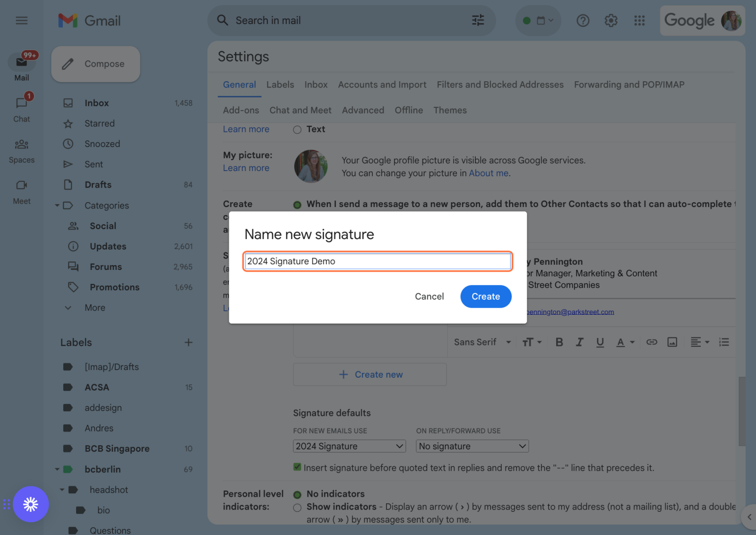The width and height of the screenshot is (756, 535).
Task: Open the numbered list formatting icon
Action: [724, 342]
